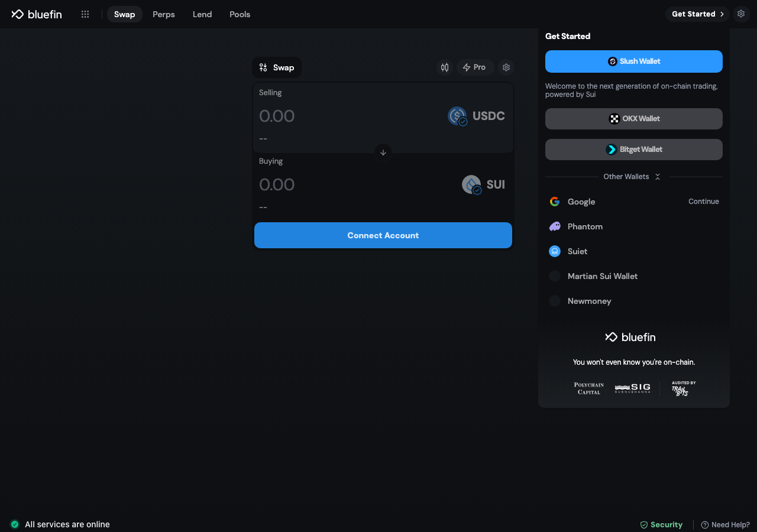The width and height of the screenshot is (757, 532).
Task: Click the swap direction arrow button
Action: tap(383, 153)
